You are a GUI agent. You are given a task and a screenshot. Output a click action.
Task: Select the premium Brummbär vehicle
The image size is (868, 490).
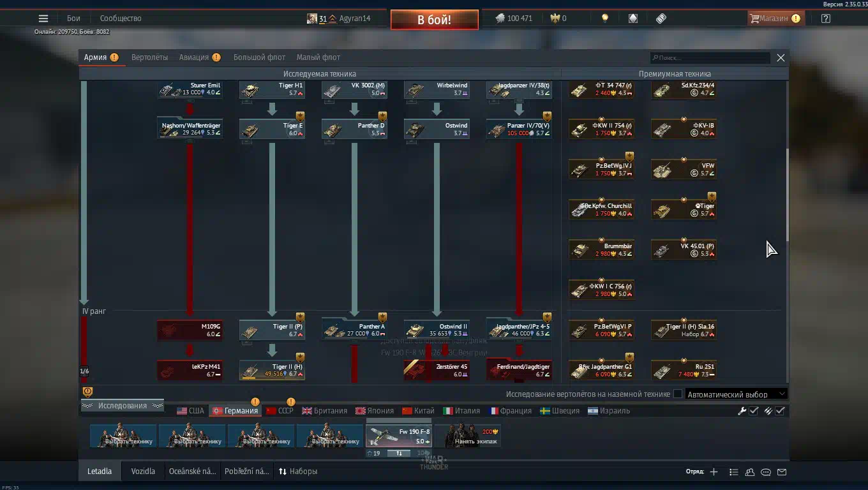601,249
